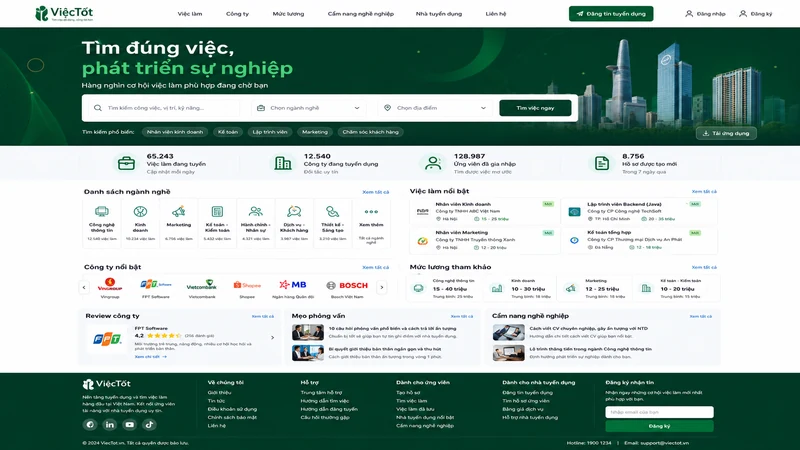Viewport: 800px width, 450px height.
Task: Open 10 câu hỏi phỏng vấn article thumbnail
Action: 308,332
